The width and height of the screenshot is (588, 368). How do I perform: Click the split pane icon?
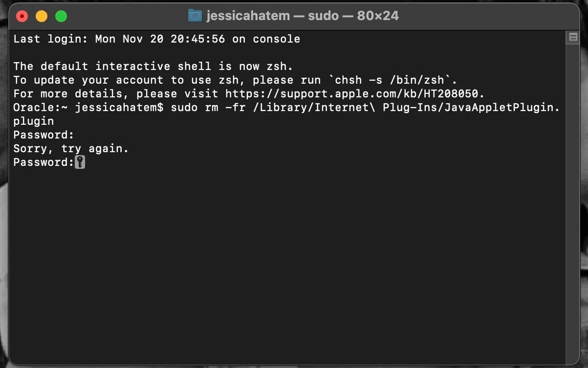tap(572, 37)
